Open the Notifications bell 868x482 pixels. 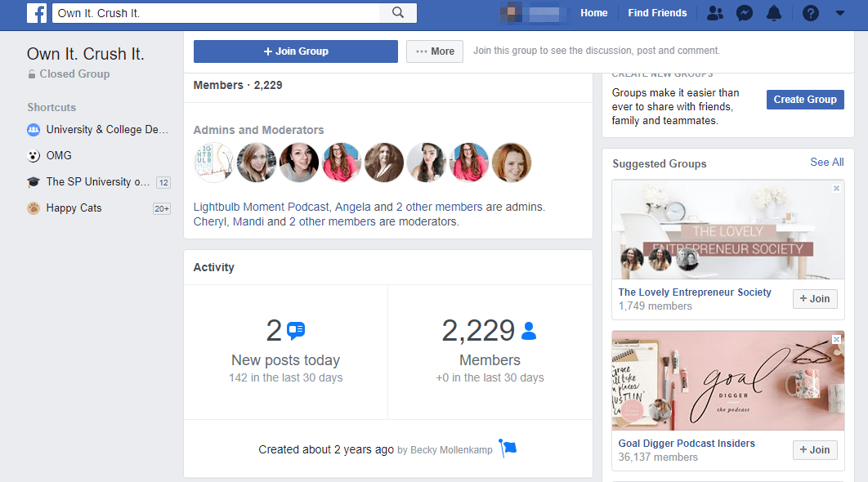coord(774,13)
